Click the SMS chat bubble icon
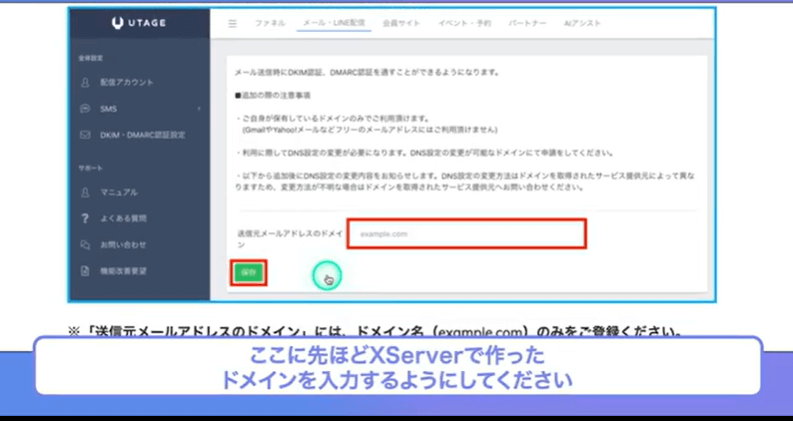The height and width of the screenshot is (423, 793). point(85,108)
